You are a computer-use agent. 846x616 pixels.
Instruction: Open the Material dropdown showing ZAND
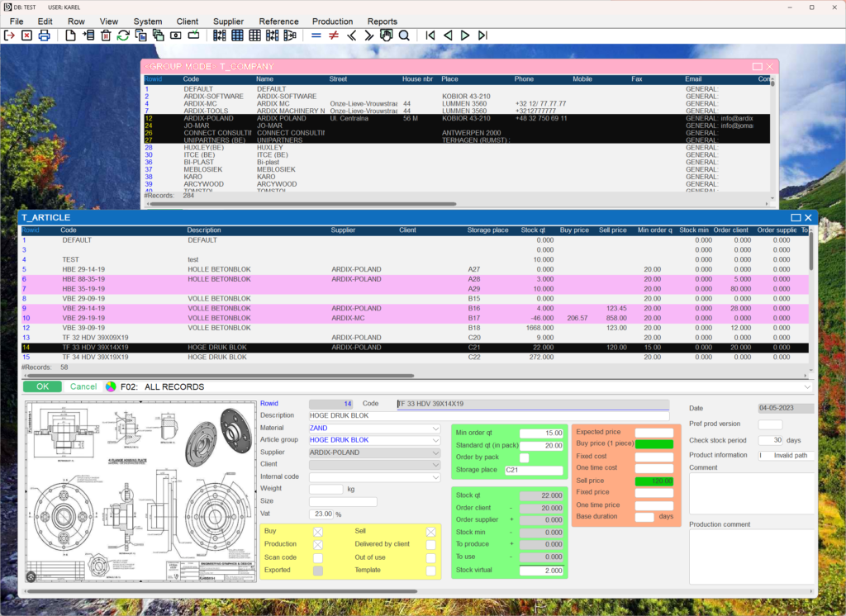click(x=435, y=429)
